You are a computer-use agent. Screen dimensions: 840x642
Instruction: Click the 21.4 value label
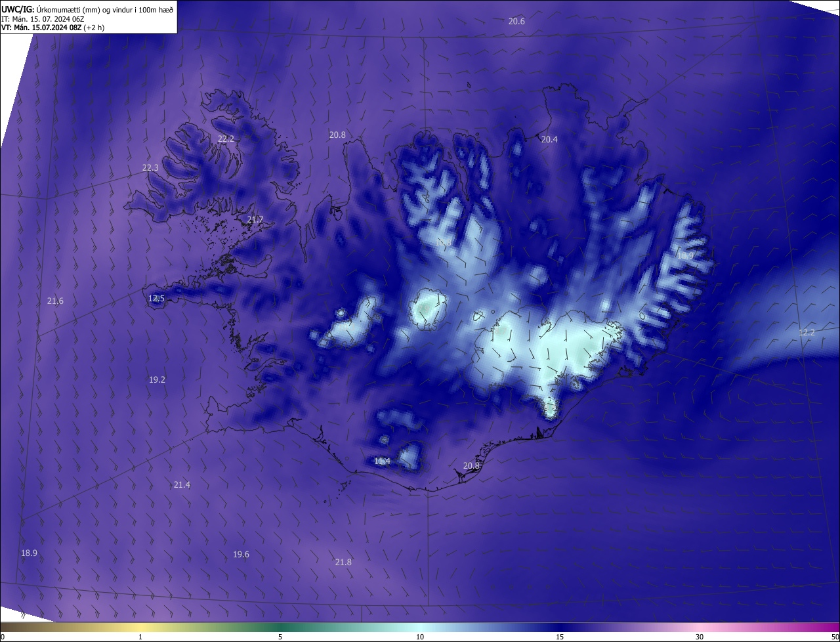(182, 485)
